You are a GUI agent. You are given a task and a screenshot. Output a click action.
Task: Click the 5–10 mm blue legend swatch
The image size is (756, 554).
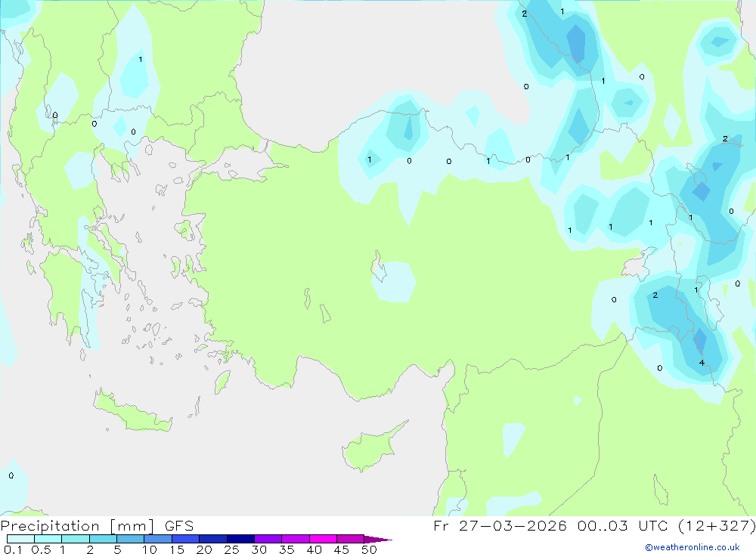(x=131, y=539)
